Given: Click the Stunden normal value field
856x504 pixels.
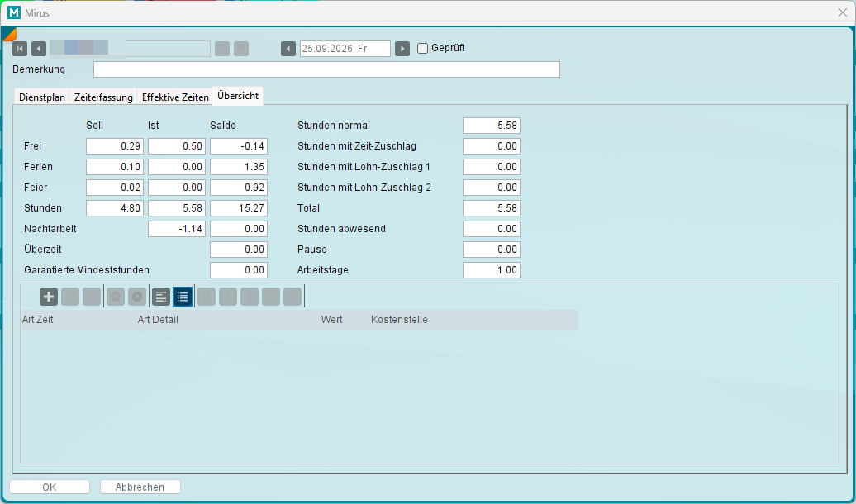Looking at the screenshot, I should (492, 126).
